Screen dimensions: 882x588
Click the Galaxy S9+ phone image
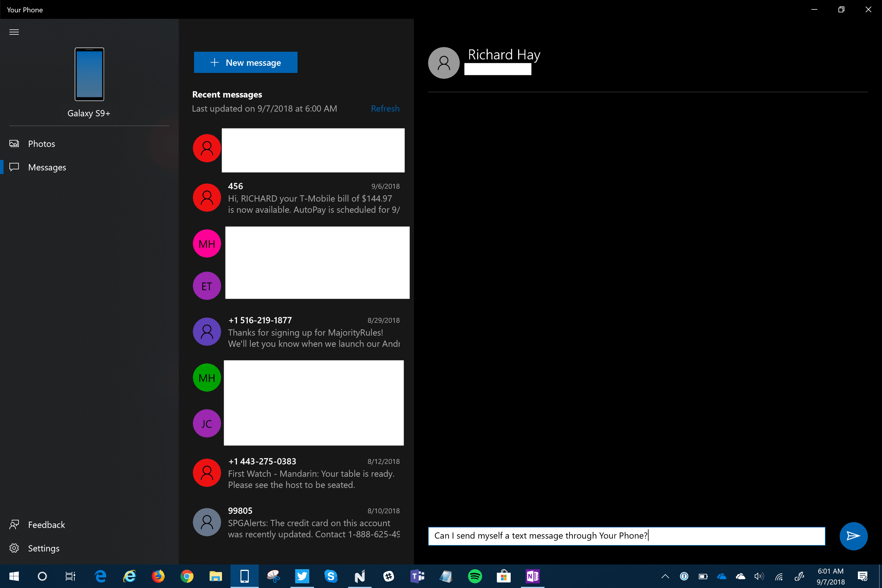[x=89, y=74]
